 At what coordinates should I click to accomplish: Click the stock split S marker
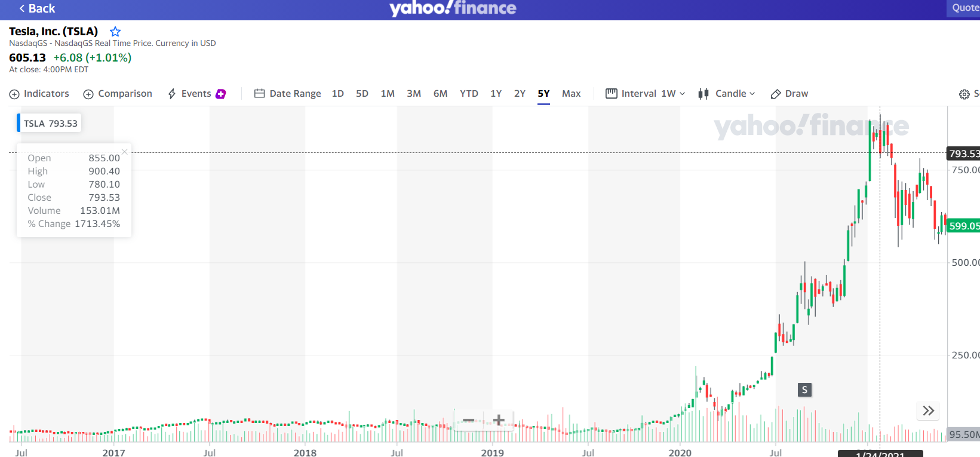pyautogui.click(x=804, y=390)
